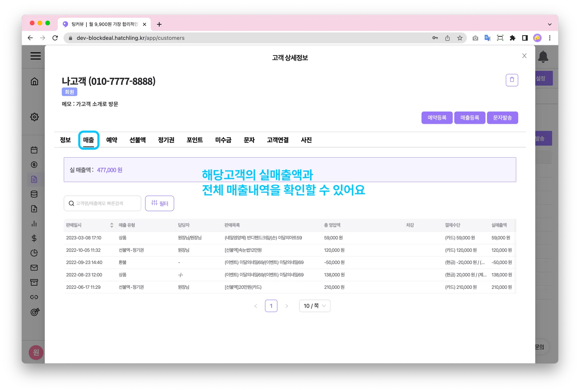
Task: Open the 필터 filter button
Action: [x=159, y=203]
